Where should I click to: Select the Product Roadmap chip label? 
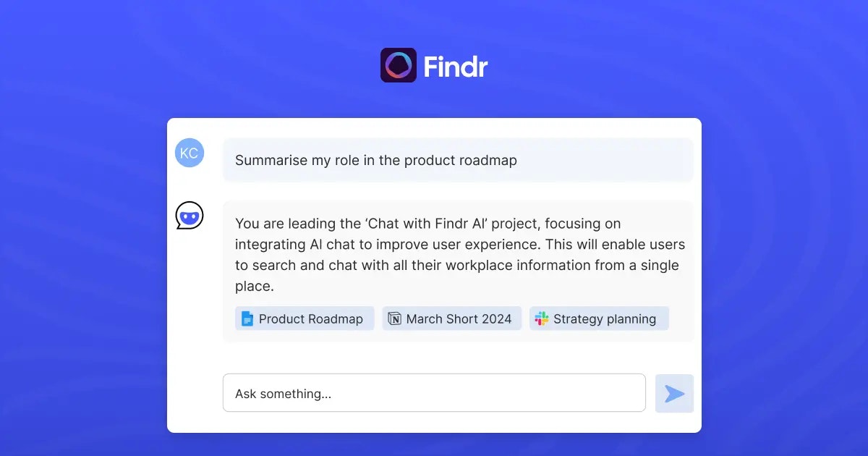[x=313, y=318]
